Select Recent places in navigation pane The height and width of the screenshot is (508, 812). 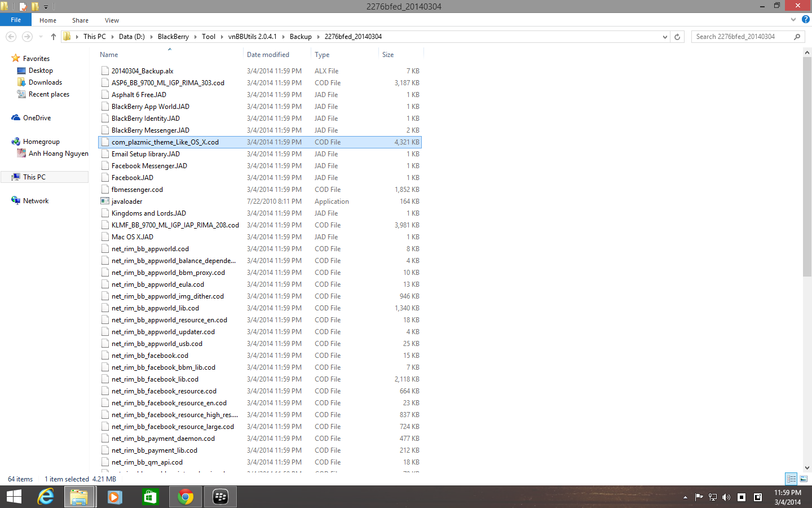point(48,94)
